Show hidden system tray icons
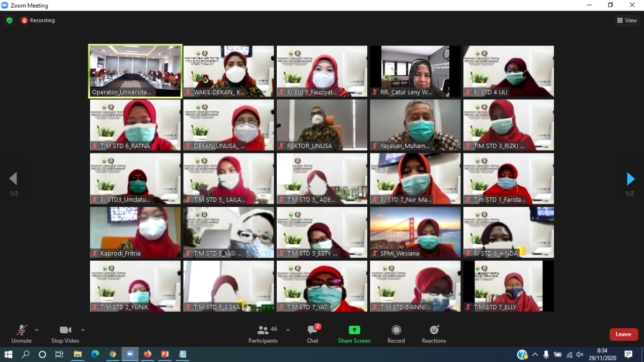 pos(535,354)
